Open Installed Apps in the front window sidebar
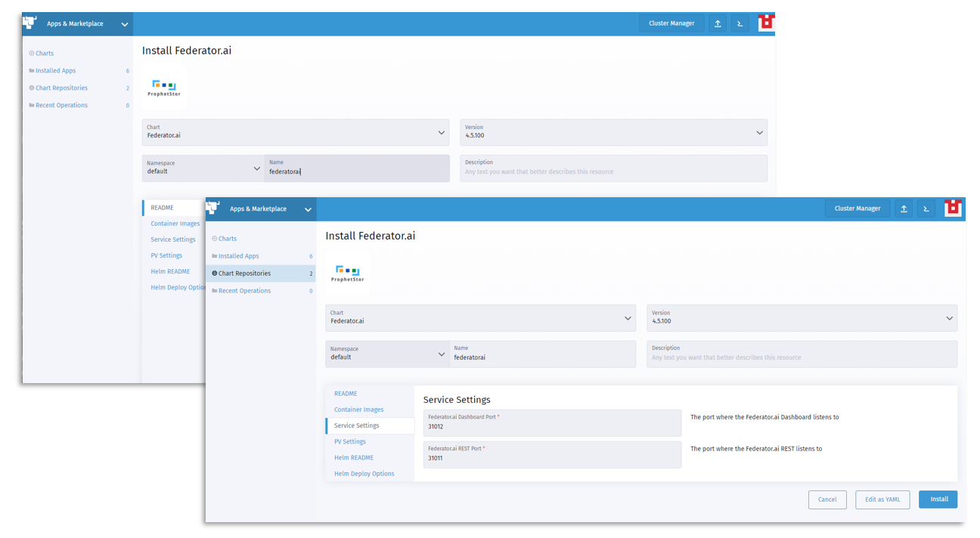This screenshot has height=538, width=980. 239,256
